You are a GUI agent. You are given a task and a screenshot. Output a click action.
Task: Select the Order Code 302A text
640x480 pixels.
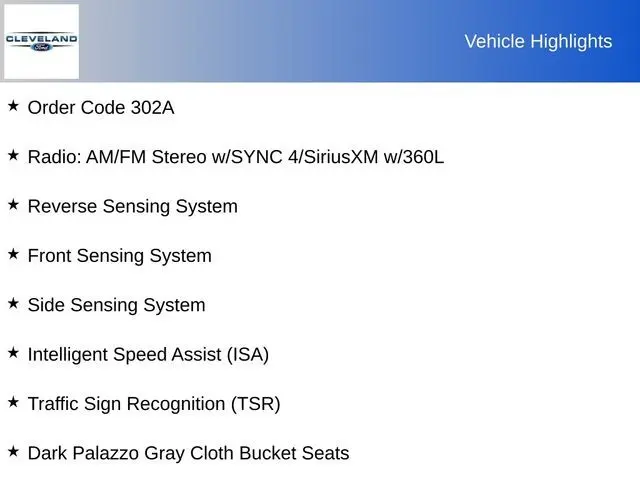click(x=101, y=108)
